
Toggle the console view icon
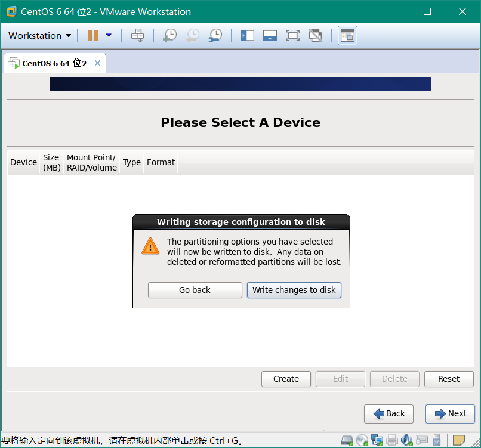click(347, 36)
